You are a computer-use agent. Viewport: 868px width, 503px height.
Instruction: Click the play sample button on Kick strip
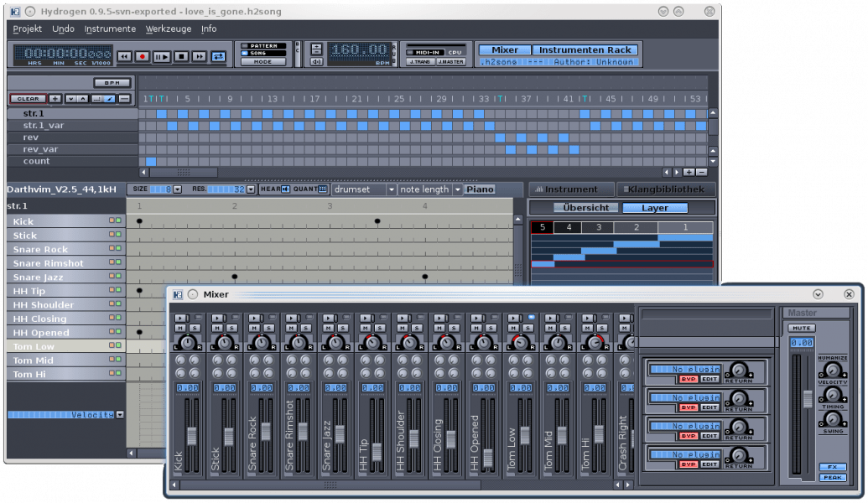pos(181,319)
